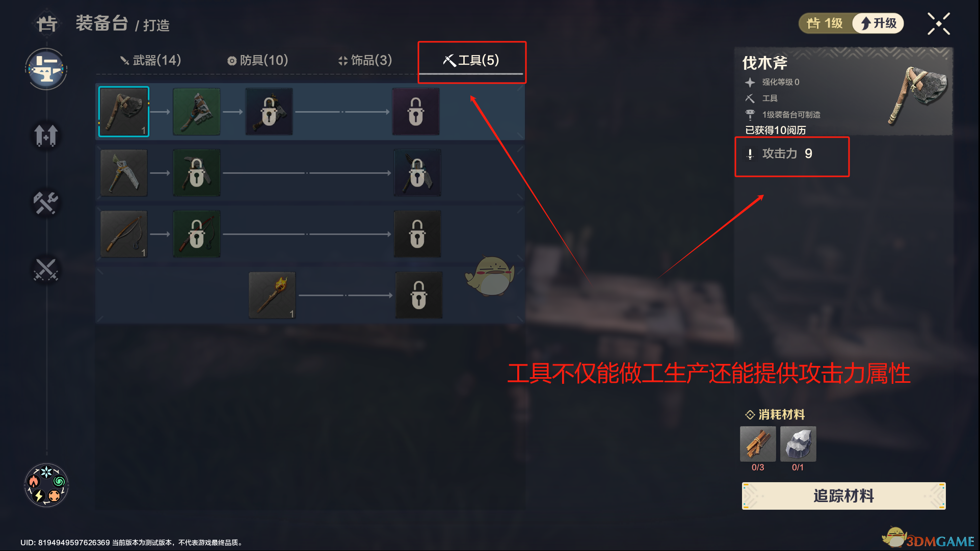Open the elemental wheel icon
This screenshot has width=980, height=551.
point(46,485)
